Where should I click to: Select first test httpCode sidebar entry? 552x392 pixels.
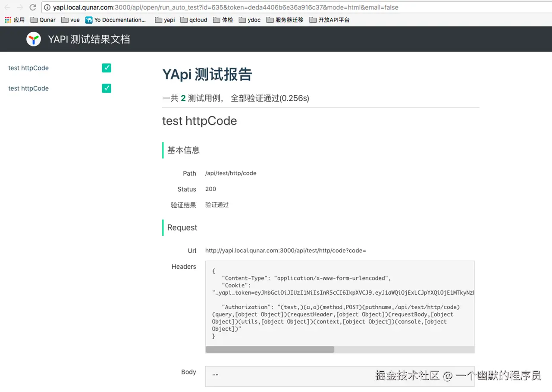28,68
